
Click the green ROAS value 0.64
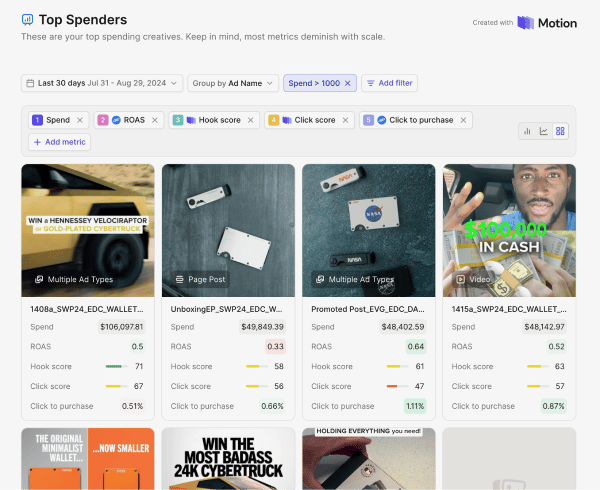coord(416,347)
